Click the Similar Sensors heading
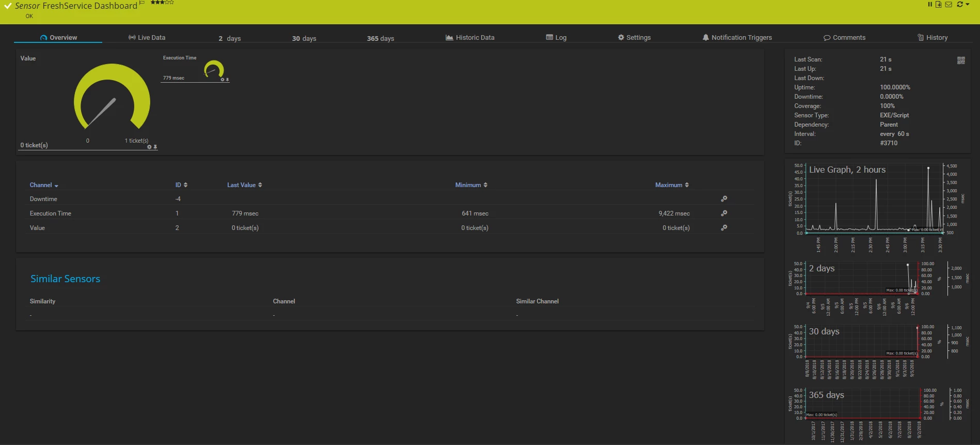The width and height of the screenshot is (980, 445). (65, 279)
